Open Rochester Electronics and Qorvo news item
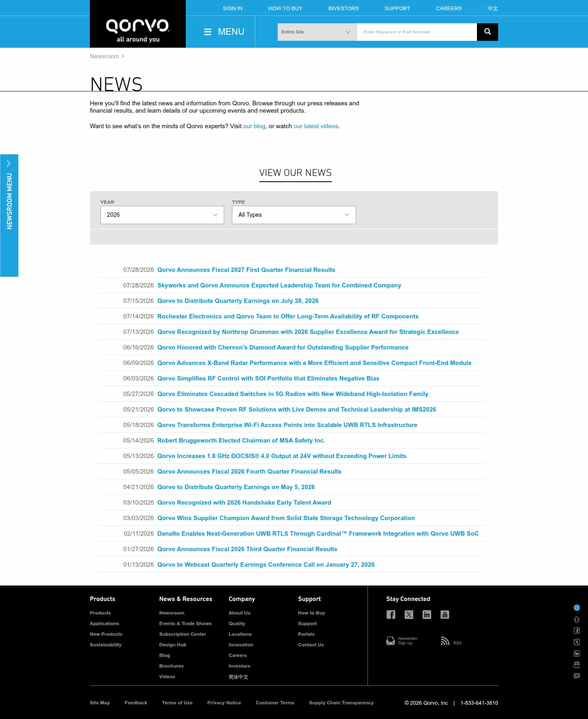The image size is (588, 719). (x=288, y=316)
